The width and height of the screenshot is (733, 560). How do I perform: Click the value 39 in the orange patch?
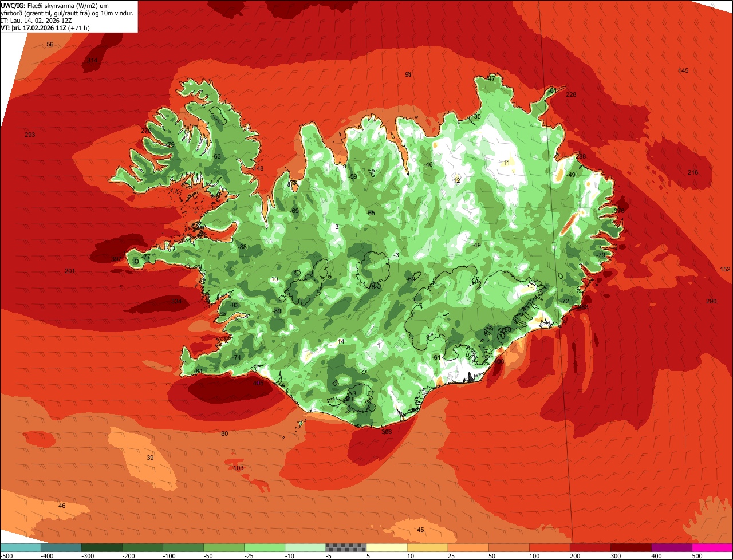(x=150, y=458)
